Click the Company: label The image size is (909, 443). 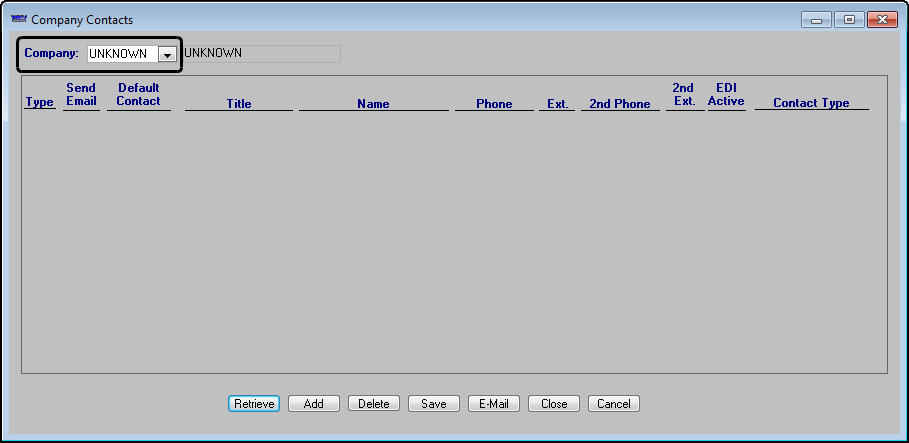[52, 53]
